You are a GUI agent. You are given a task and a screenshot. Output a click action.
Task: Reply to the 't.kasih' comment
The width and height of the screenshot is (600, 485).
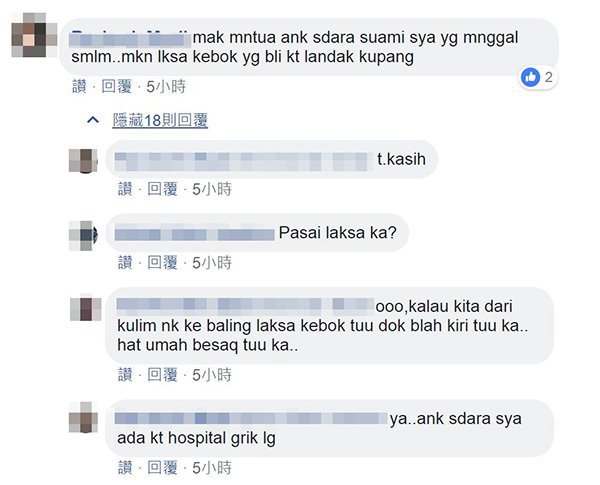(x=163, y=189)
